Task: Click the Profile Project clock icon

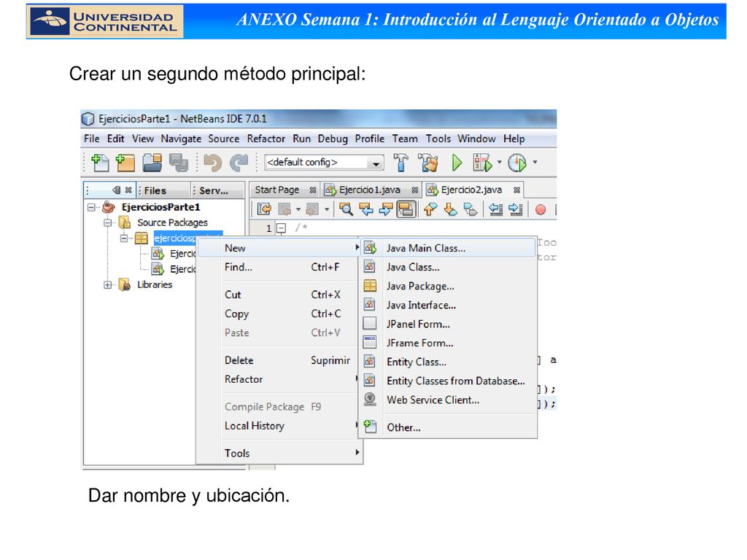Action: [x=517, y=163]
